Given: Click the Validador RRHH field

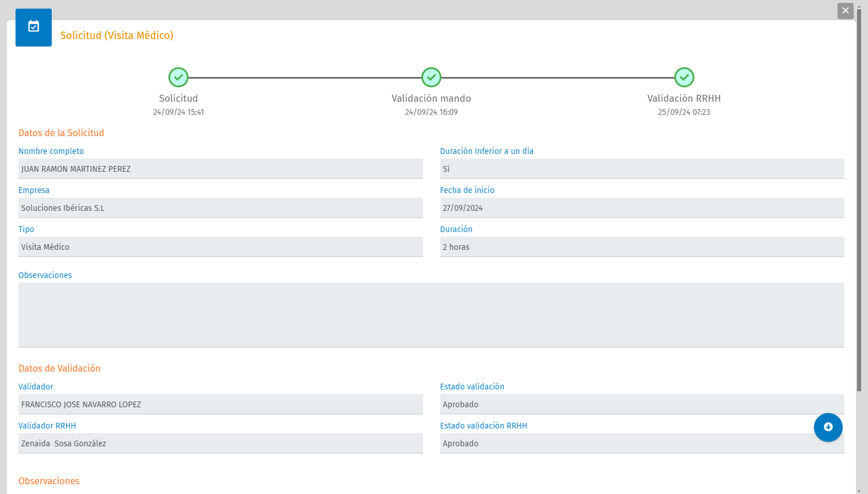Looking at the screenshot, I should coord(220,443).
